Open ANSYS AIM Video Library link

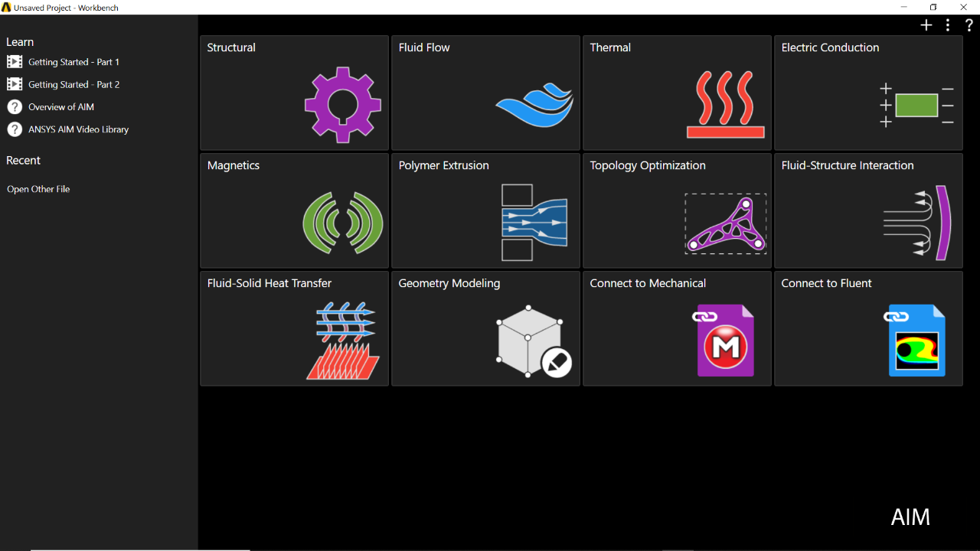(78, 129)
